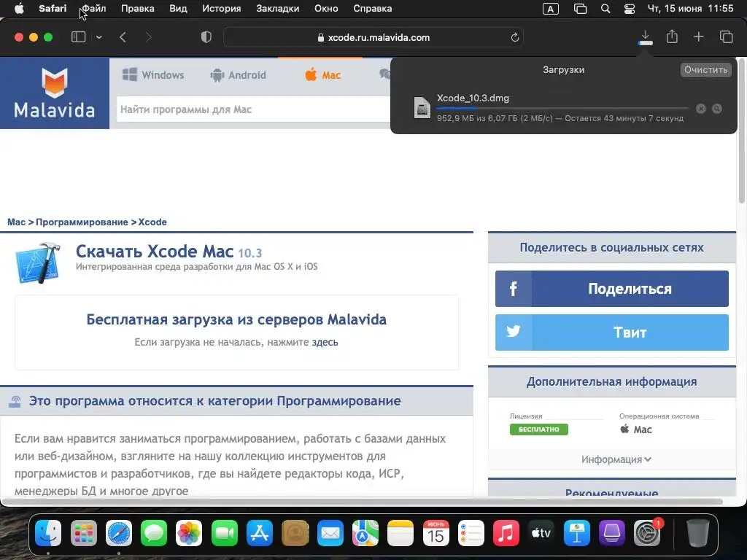Open Music from the Dock

[506, 533]
